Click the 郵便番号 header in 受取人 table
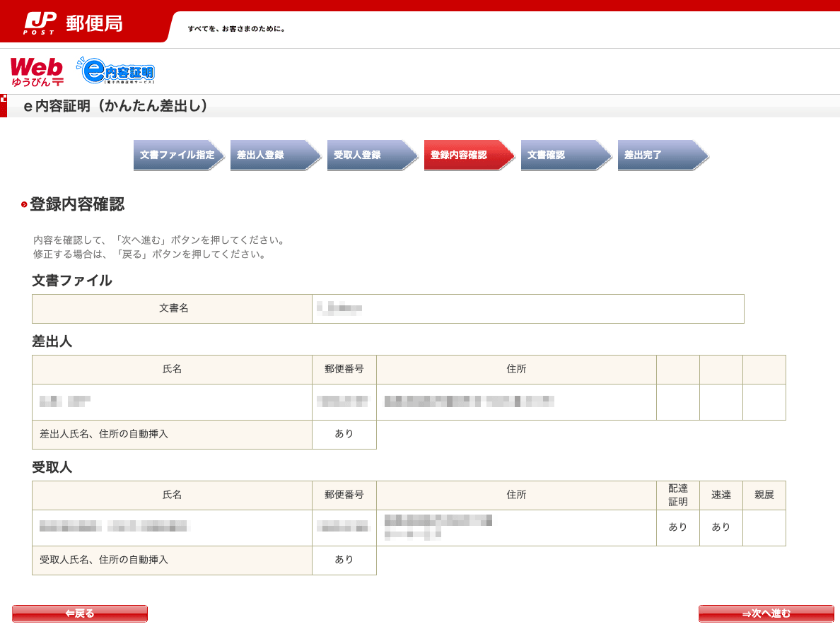This screenshot has width=840, height=634. pos(344,495)
